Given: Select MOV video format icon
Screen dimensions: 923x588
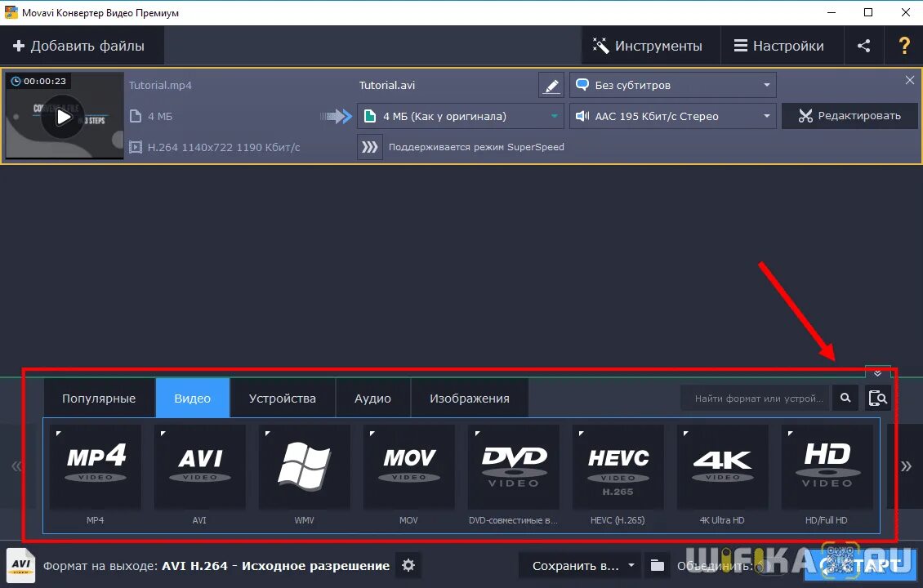Looking at the screenshot, I should [408, 467].
